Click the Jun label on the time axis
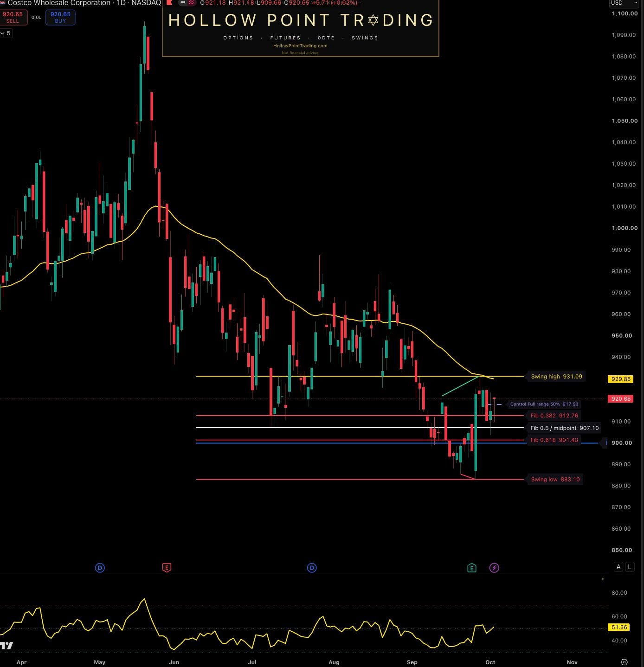This screenshot has height=667, width=644. pyautogui.click(x=174, y=662)
